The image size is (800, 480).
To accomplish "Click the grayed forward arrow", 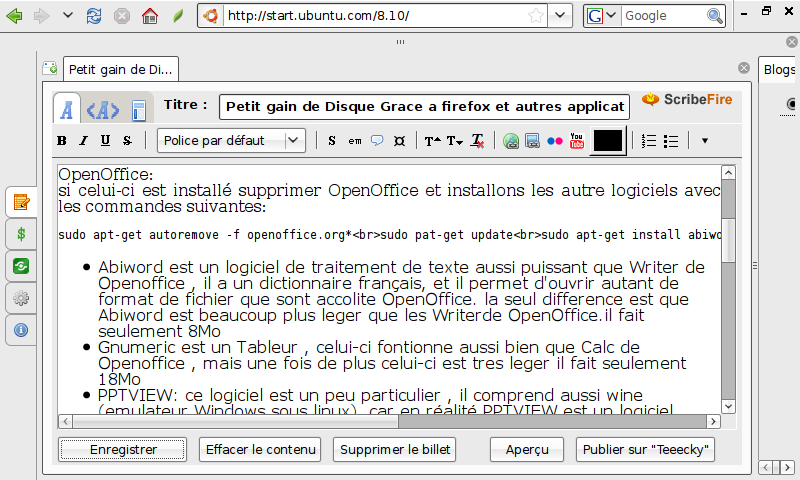I will [x=42, y=16].
